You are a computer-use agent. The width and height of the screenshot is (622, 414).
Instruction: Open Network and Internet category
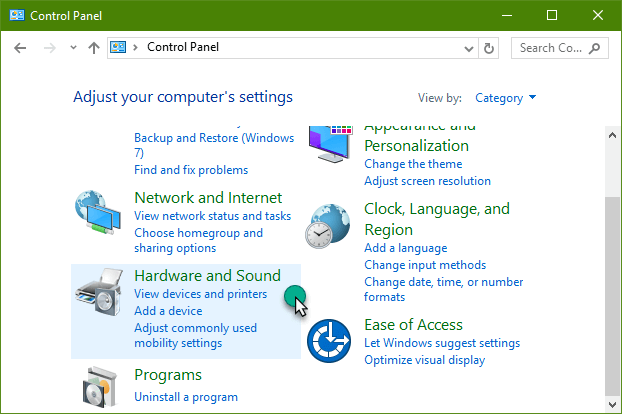coord(208,197)
